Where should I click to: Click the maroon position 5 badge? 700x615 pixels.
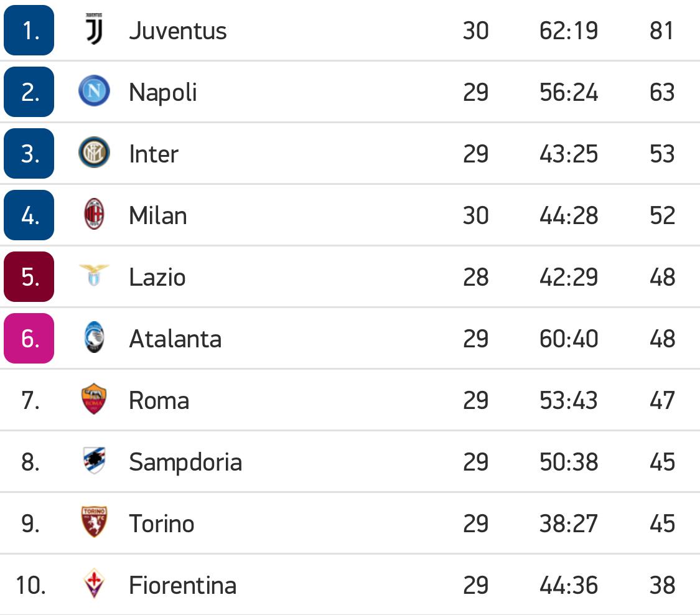29,277
